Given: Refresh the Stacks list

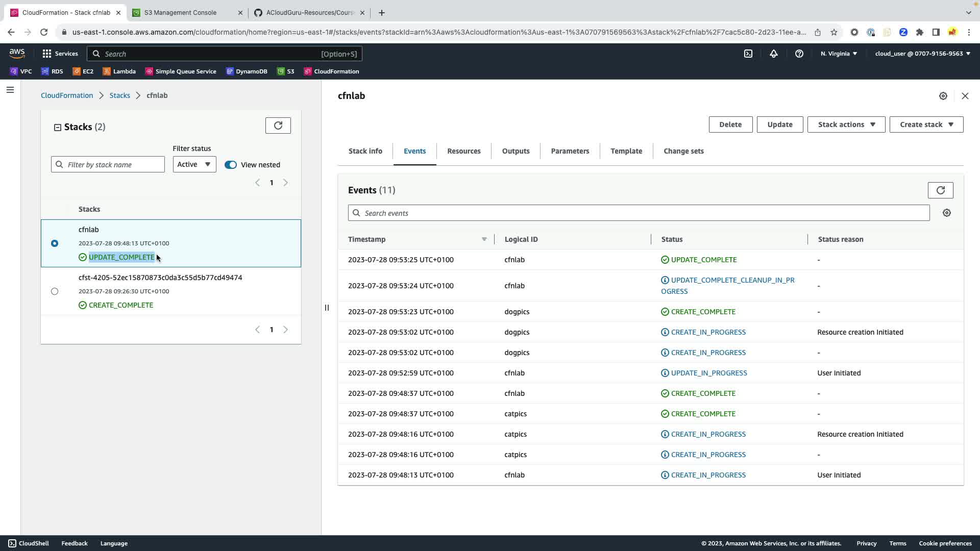Looking at the screenshot, I should [x=278, y=126].
